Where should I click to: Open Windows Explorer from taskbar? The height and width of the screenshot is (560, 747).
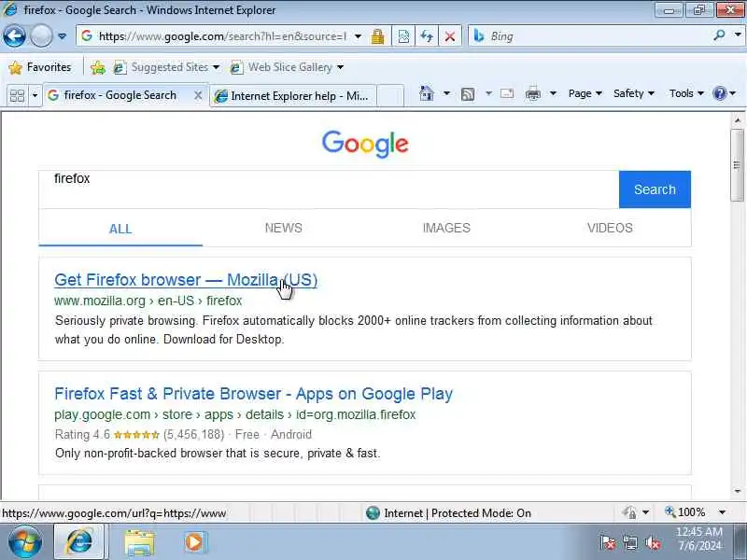[139, 542]
